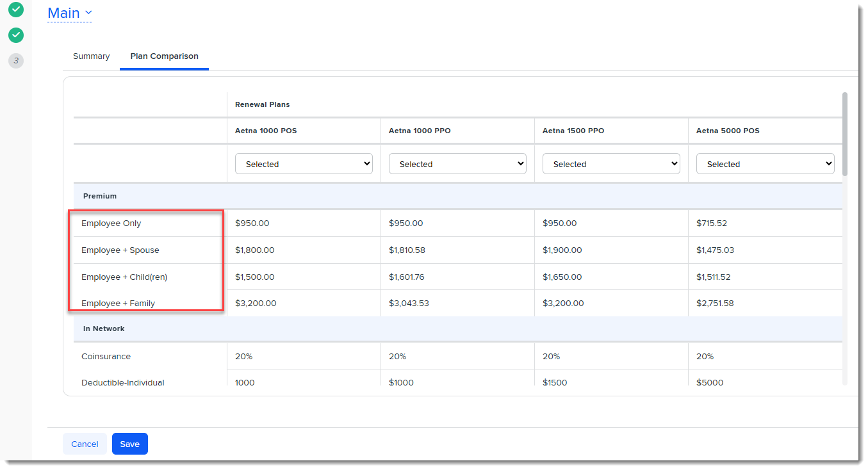Click the top completed step checkmark icon
This screenshot has height=470, width=868.
click(x=16, y=10)
